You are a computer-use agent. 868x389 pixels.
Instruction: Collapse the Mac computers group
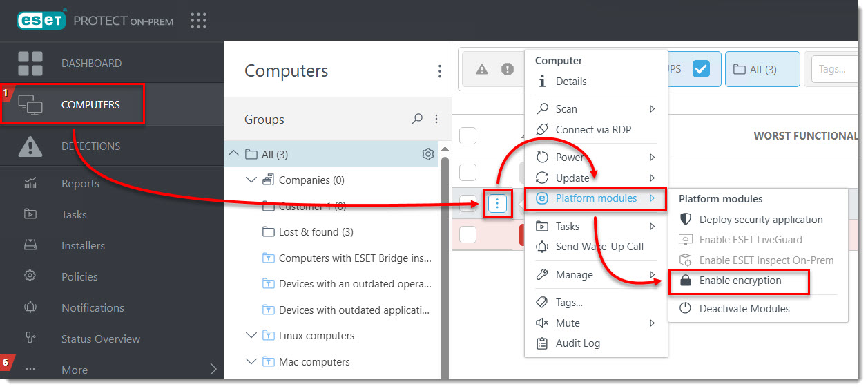coord(251,361)
